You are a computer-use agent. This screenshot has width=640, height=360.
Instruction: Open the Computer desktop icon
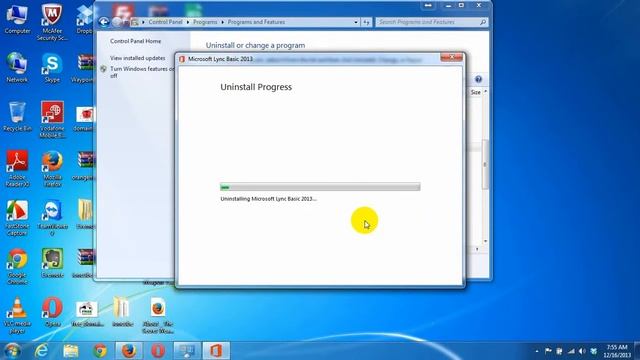click(x=17, y=19)
